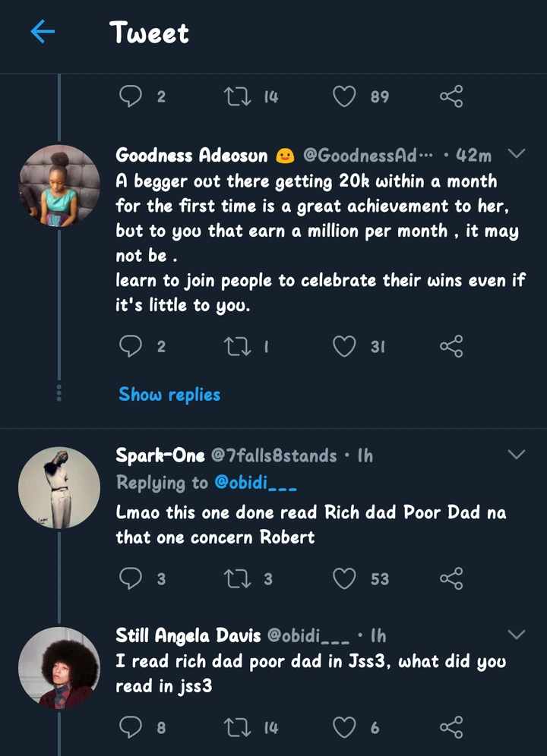547x756 pixels.
Task: Open options chevron on Goodness Adeosun's tweet
Action: coord(517,154)
